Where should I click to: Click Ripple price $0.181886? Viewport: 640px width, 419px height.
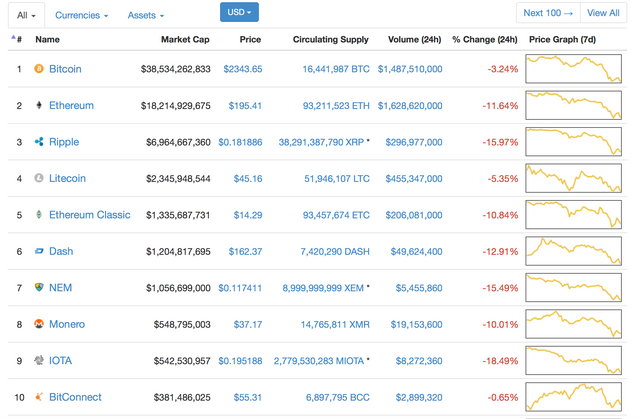pyautogui.click(x=240, y=142)
